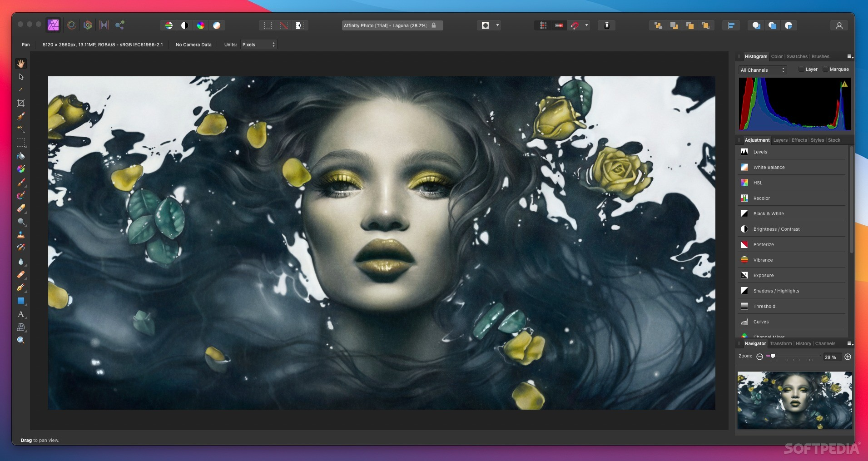Select the Rectangle shape tool
Viewport: 868px width, 461px height.
[21, 301]
